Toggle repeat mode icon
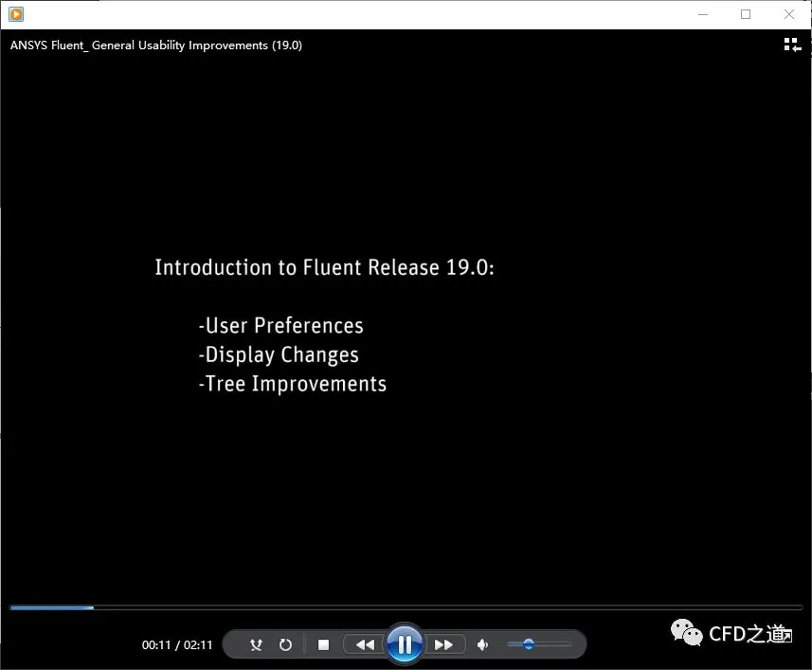This screenshot has width=812, height=670. [285, 644]
